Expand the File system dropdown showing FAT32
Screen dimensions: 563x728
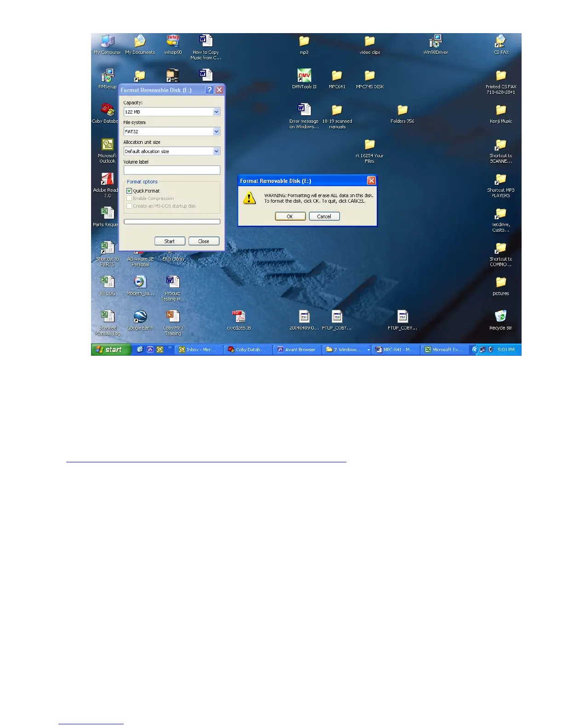(216, 131)
